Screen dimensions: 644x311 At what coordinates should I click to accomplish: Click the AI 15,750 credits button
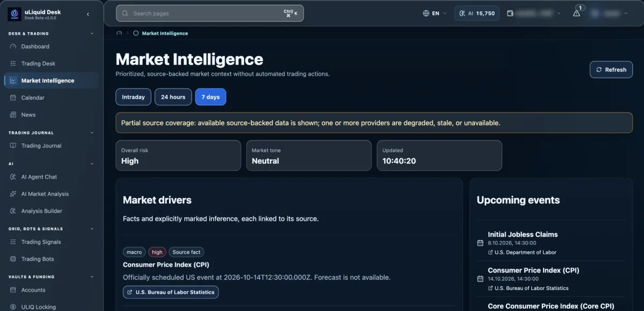(x=477, y=13)
